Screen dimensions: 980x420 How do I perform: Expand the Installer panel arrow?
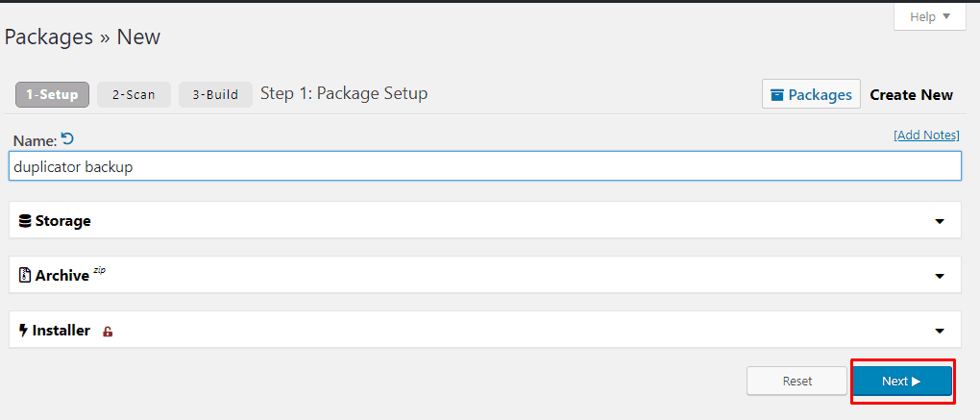click(x=939, y=332)
